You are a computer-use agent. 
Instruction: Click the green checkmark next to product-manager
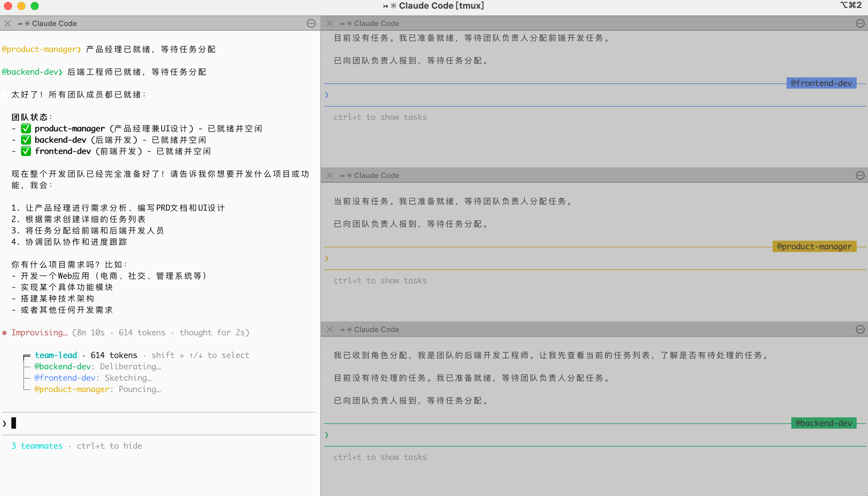pyautogui.click(x=26, y=128)
